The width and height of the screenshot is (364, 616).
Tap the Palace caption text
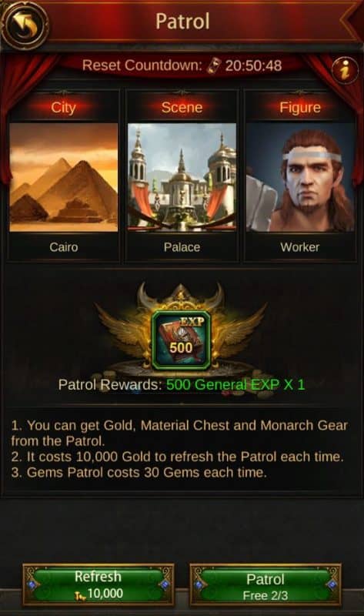click(x=182, y=247)
